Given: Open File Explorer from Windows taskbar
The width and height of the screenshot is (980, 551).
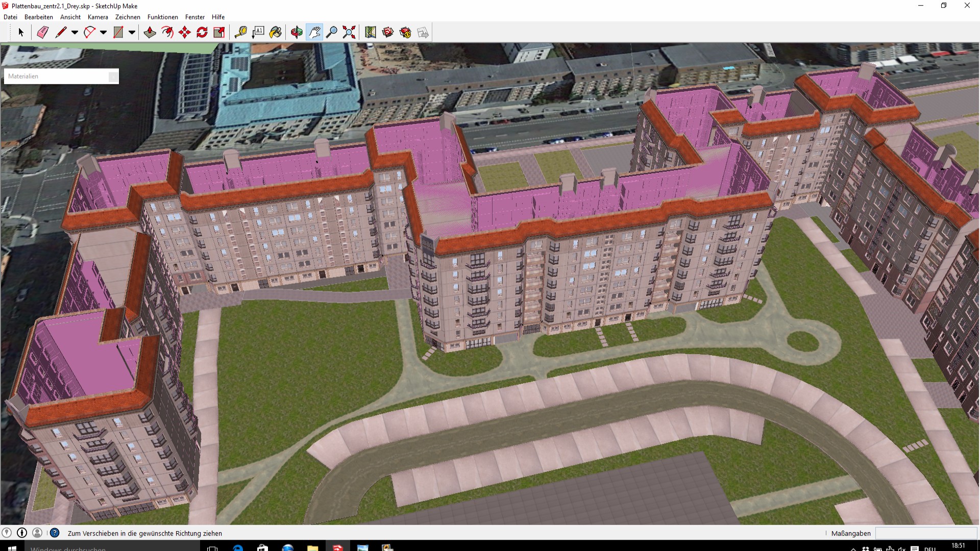Looking at the screenshot, I should point(312,548).
